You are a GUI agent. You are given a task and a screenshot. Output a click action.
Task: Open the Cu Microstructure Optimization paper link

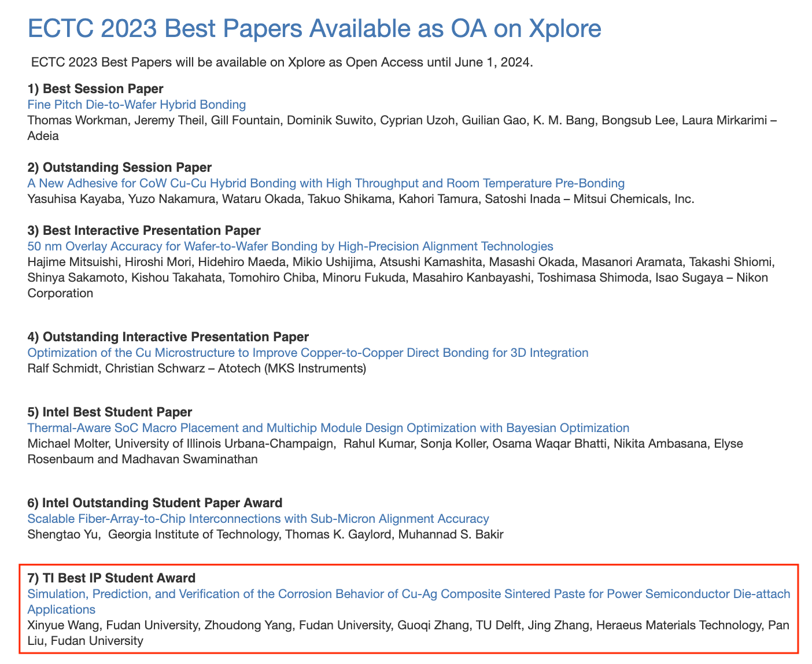(308, 353)
